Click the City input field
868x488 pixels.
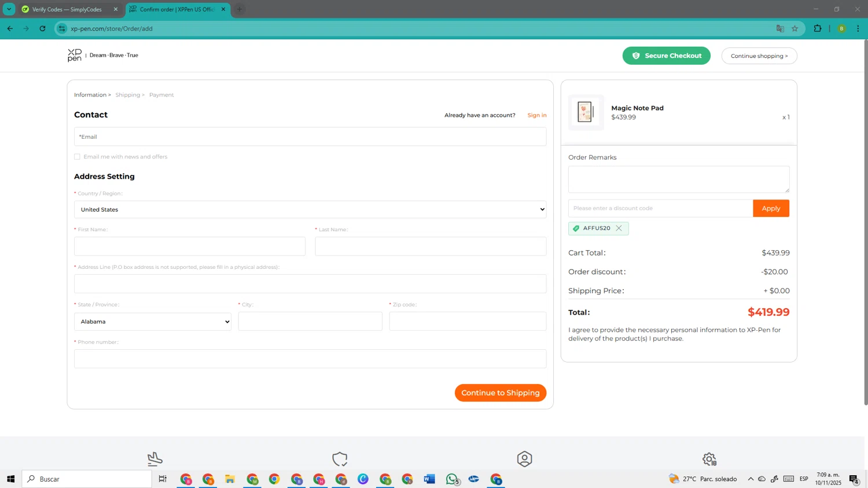[x=310, y=321]
